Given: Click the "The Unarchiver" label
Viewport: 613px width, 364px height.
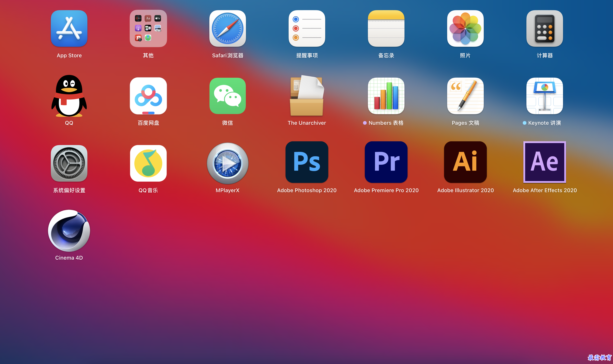Looking at the screenshot, I should click(307, 123).
